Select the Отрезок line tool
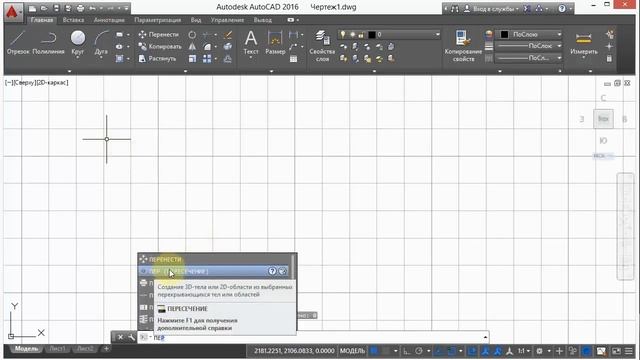640x360 pixels. (x=18, y=42)
